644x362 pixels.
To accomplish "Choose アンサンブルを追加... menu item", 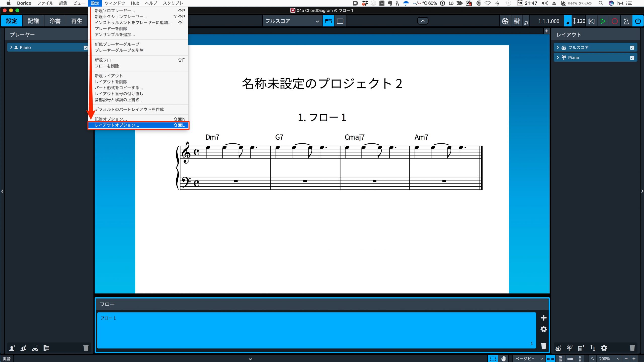I will [138, 34].
